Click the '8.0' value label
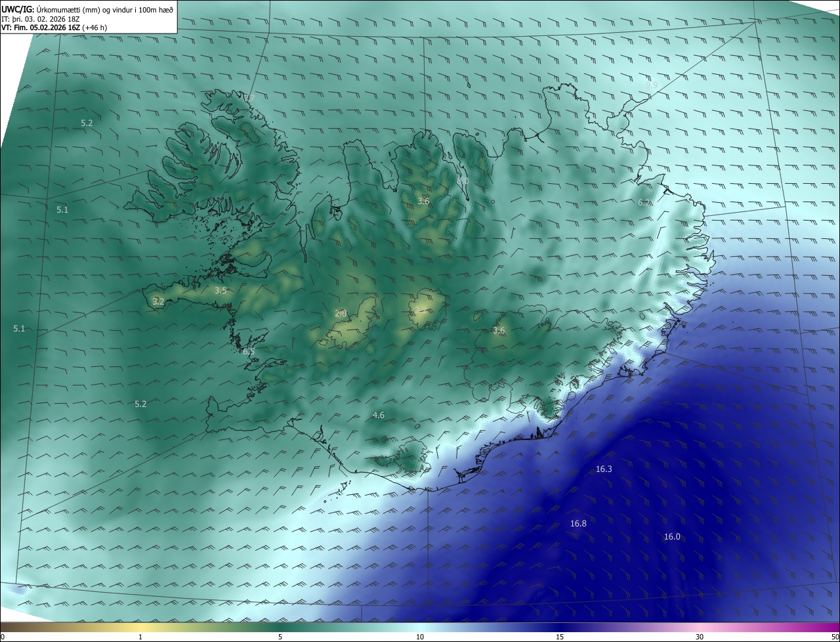Image resolution: width=840 pixels, height=642 pixels. pyautogui.click(x=463, y=180)
